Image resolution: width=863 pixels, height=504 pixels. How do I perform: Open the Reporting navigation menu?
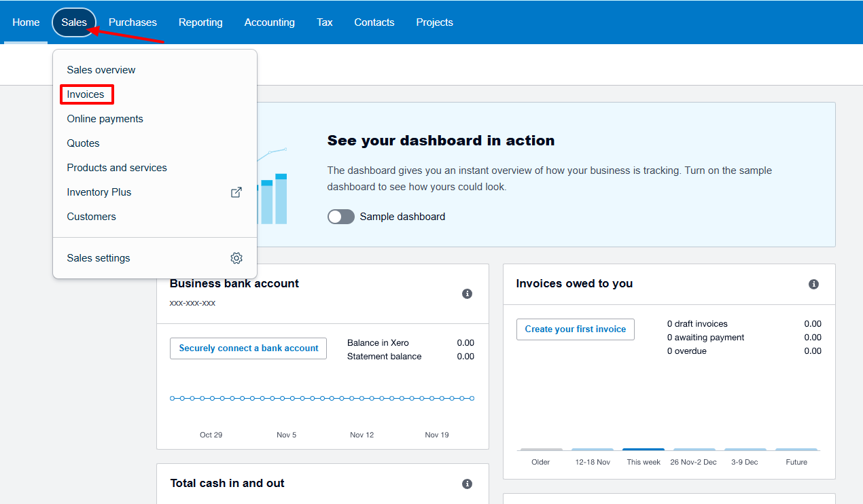point(200,22)
